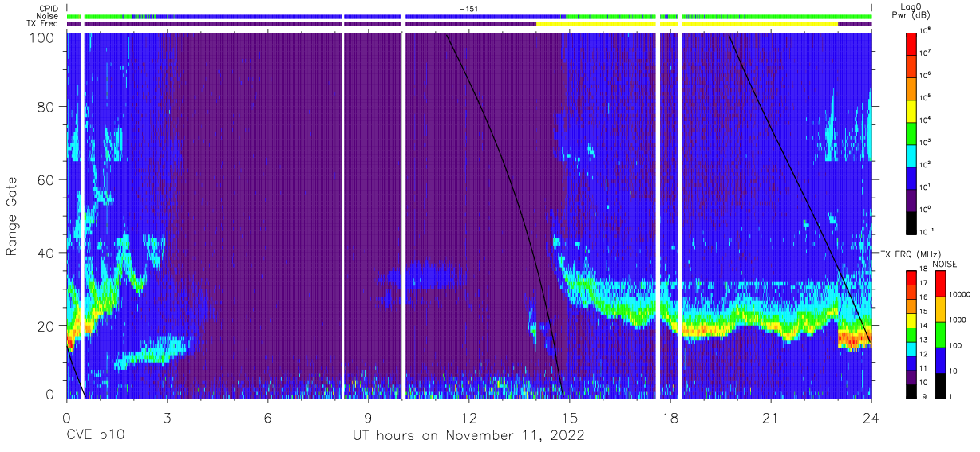The width and height of the screenshot is (980, 452).
Task: Select the cyan segment of the TX FRQ colorbar
Action: (912, 348)
